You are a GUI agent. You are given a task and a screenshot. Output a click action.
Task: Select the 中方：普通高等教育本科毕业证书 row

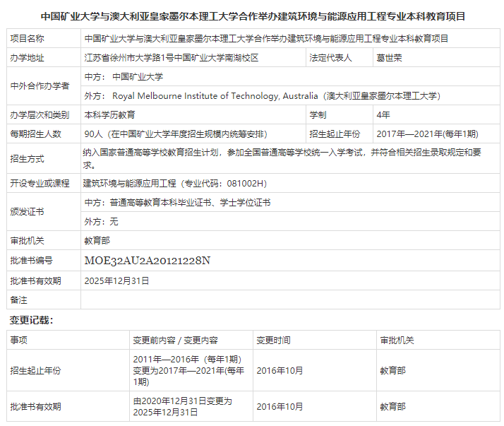pos(290,202)
